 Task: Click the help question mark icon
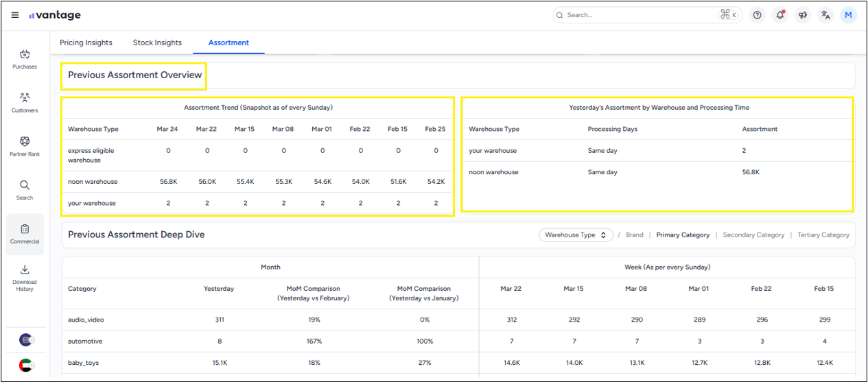757,15
